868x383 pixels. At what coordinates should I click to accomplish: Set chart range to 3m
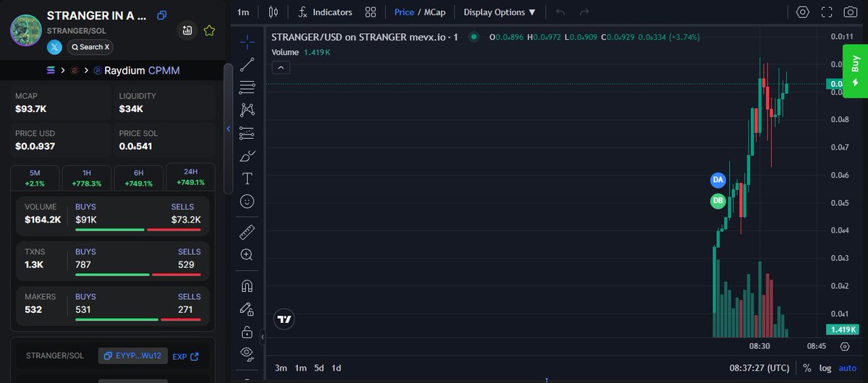[x=281, y=368]
